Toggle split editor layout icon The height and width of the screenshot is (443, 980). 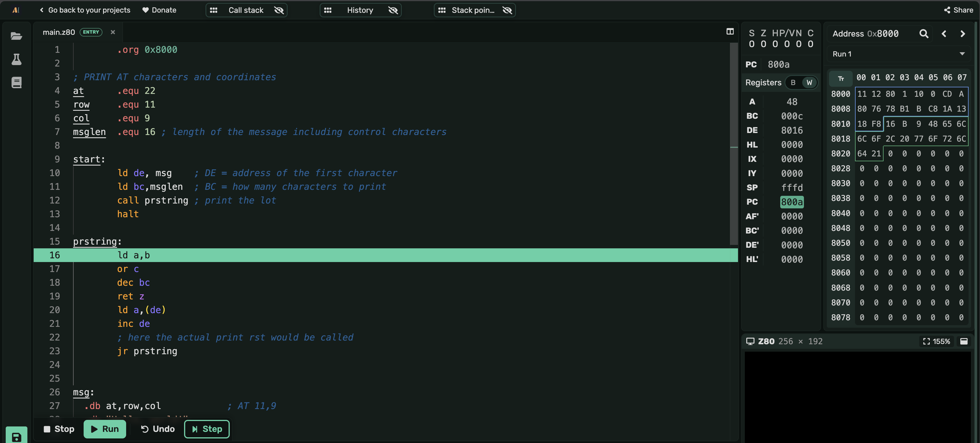(x=730, y=32)
